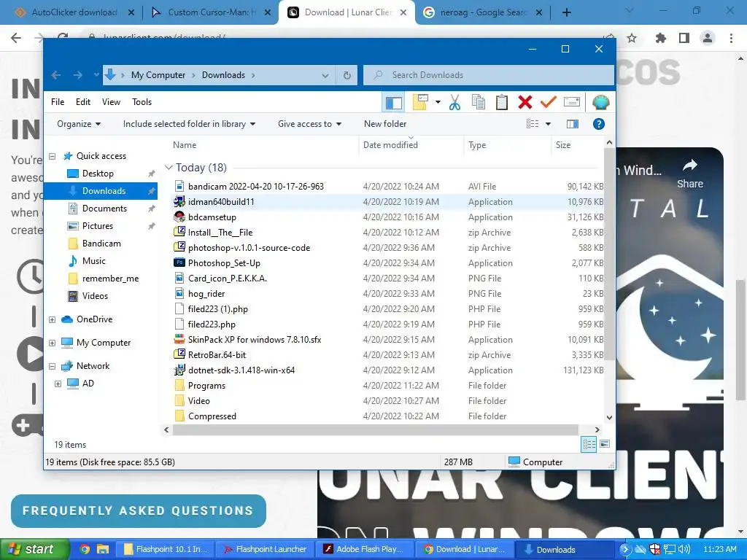Switch to large icons view at bottom right

(605, 444)
